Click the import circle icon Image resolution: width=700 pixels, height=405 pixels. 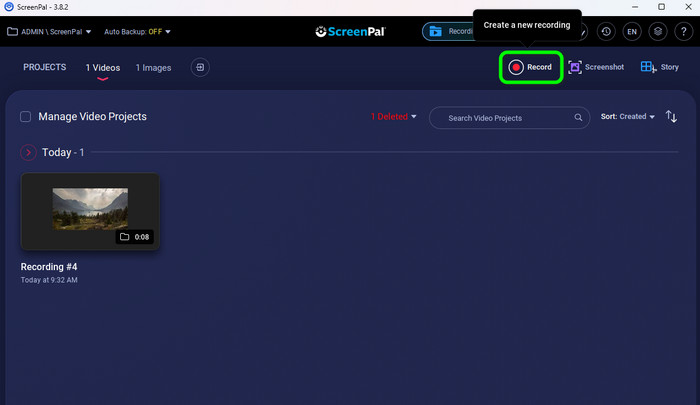click(200, 67)
